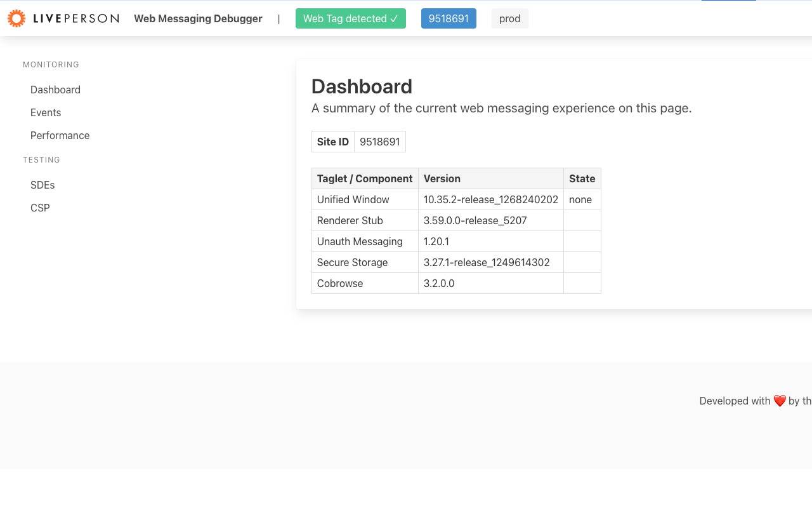The height and width of the screenshot is (508, 812).
Task: Select version 3.27.1-release_1249614302
Action: tap(491, 262)
